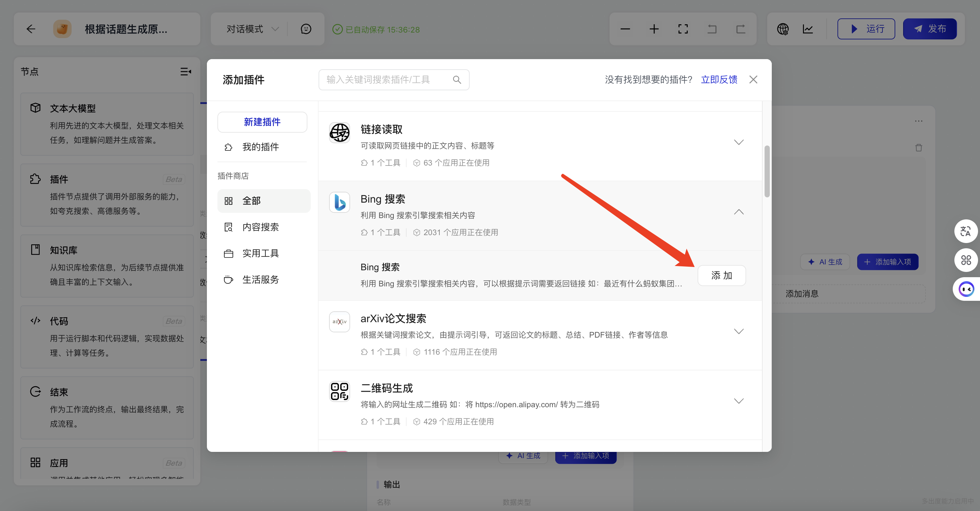Expand the 链接读取 plugin tools
The image size is (980, 511).
pyautogui.click(x=738, y=142)
